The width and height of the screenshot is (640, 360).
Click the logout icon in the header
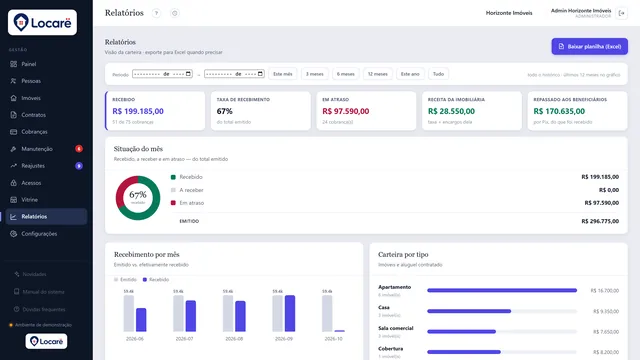pos(621,13)
